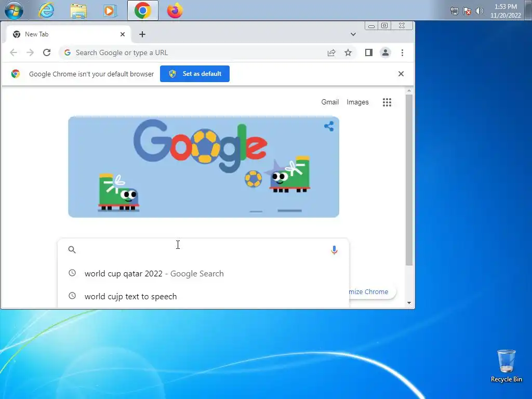Choose suggestion world cujp text to speech
This screenshot has height=399, width=532.
click(x=203, y=296)
